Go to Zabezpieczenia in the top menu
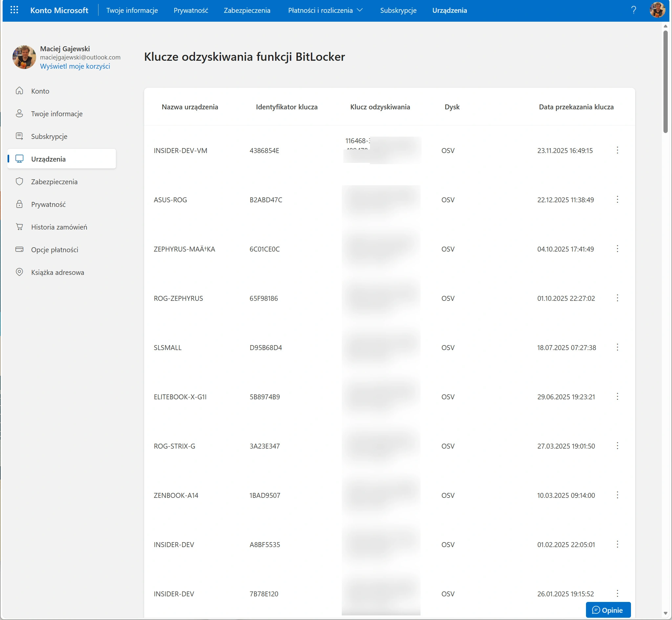 (x=247, y=11)
